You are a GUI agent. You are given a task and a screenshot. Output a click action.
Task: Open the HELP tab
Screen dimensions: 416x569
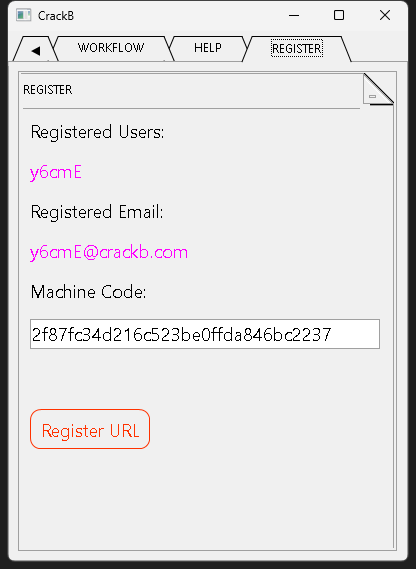[208, 48]
